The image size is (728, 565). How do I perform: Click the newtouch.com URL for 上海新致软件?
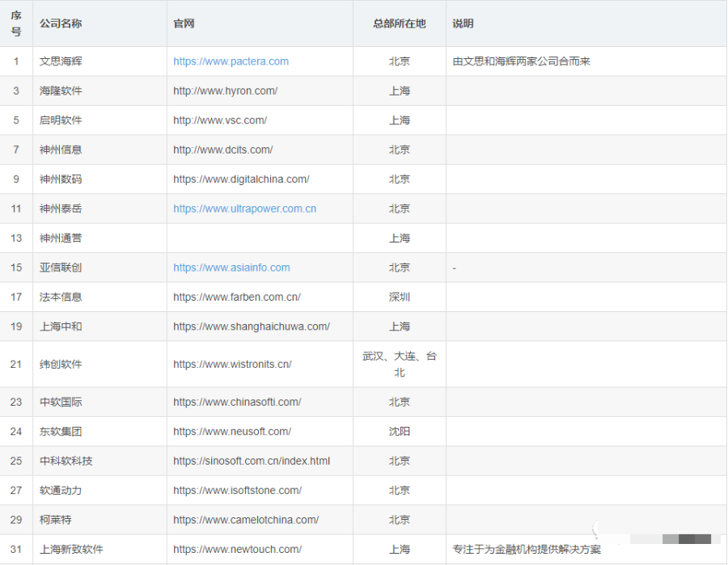coord(237,550)
